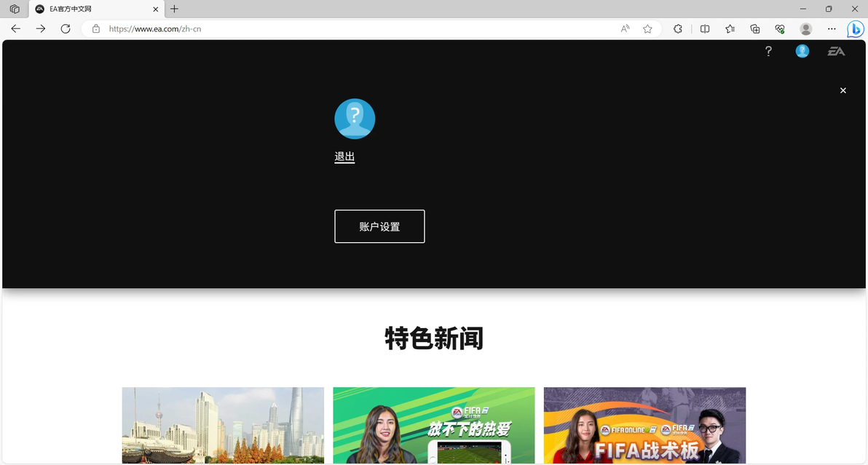Open a new tab
868x465 pixels.
(x=174, y=9)
